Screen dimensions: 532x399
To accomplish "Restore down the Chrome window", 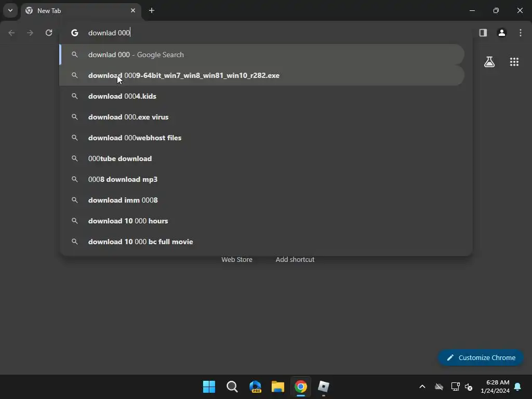I will coord(496,10).
